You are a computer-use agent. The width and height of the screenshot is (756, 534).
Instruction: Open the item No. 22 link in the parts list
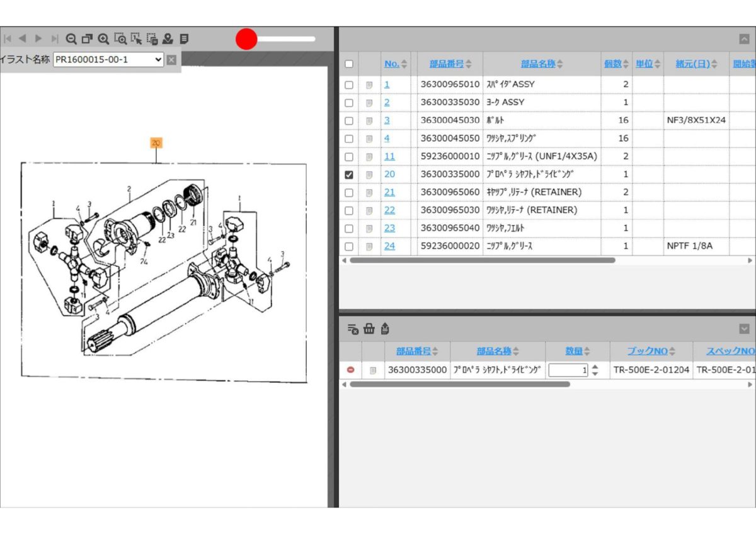[389, 210]
